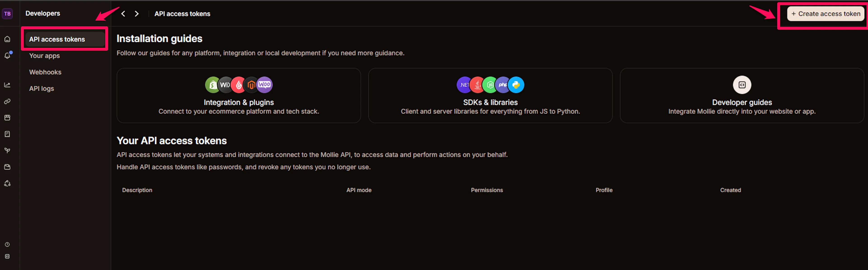Open Webhooks section
Viewport: 868px width, 270px height.
coord(45,72)
